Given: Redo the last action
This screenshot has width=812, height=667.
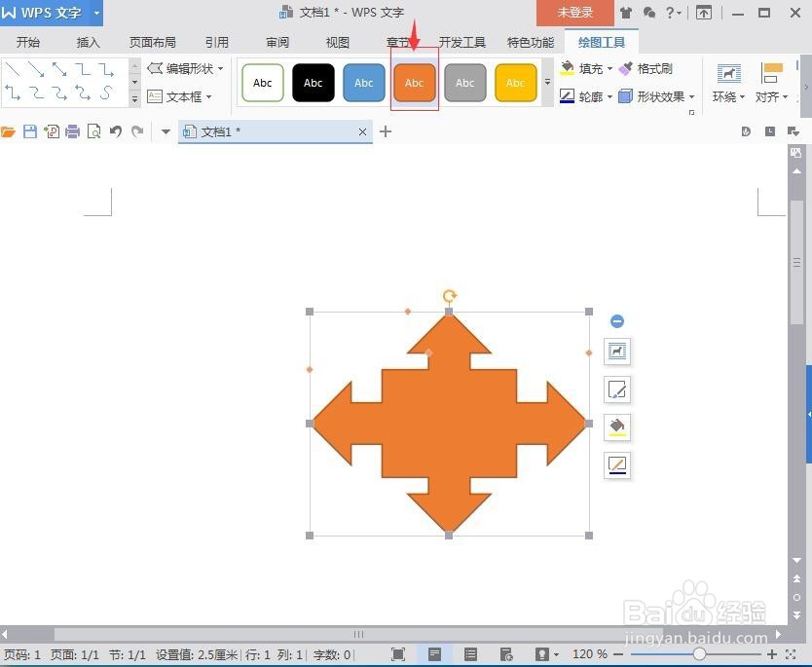Looking at the screenshot, I should click(x=137, y=131).
